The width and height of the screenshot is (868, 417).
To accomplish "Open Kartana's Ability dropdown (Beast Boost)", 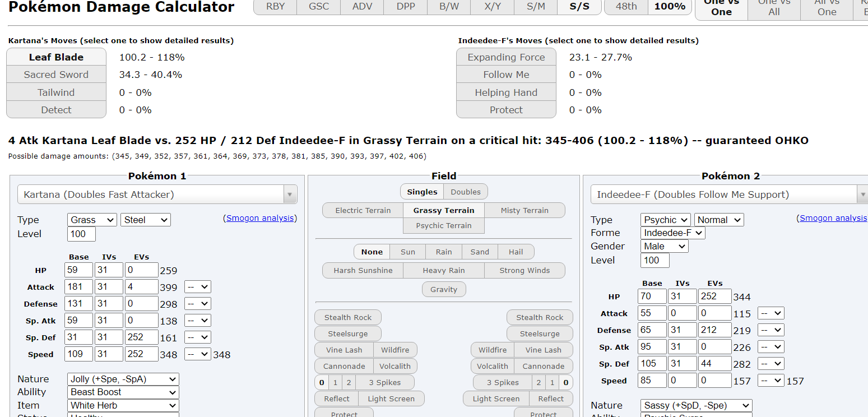I will tap(123, 392).
